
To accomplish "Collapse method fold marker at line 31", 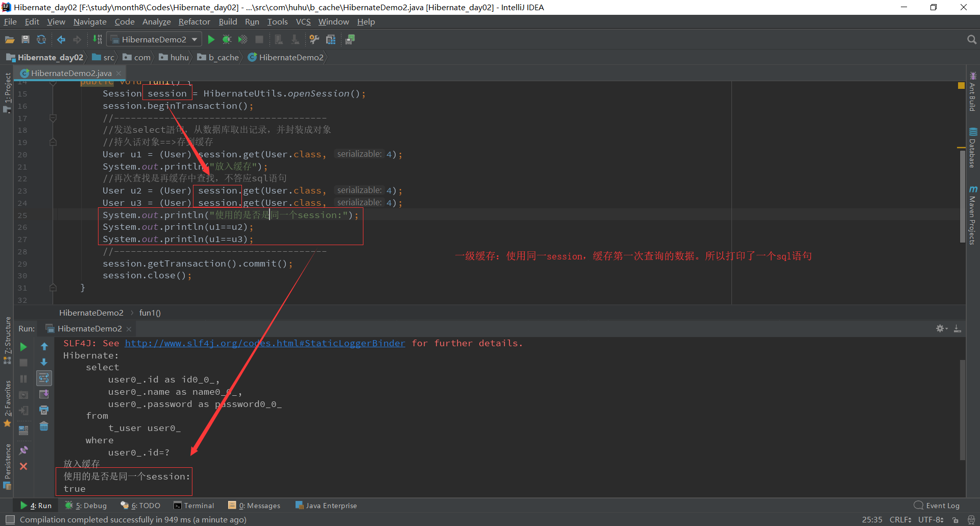I will (53, 288).
